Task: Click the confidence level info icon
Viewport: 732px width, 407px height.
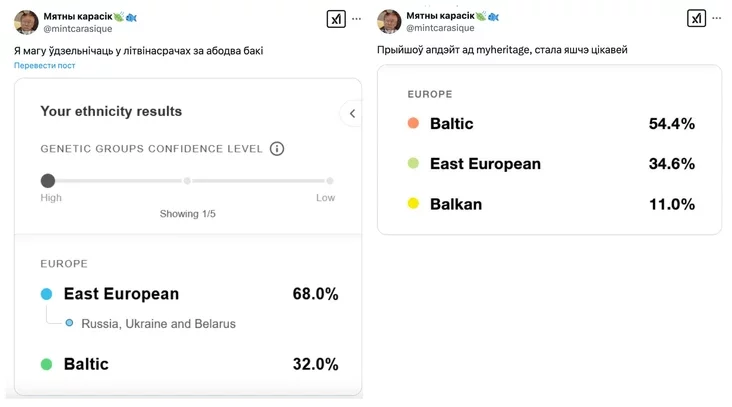Action: pyautogui.click(x=277, y=149)
